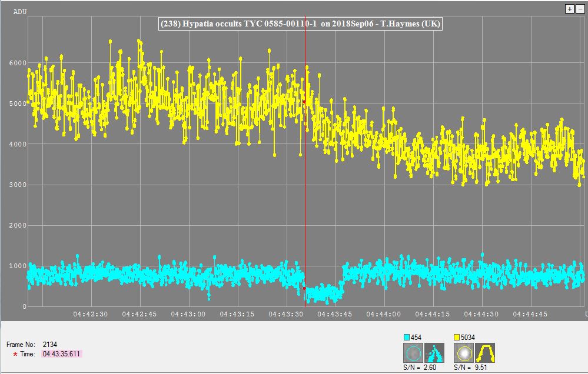Open the cyan PSF profile icon
Viewport: 588px width, 374px height.
[434, 353]
